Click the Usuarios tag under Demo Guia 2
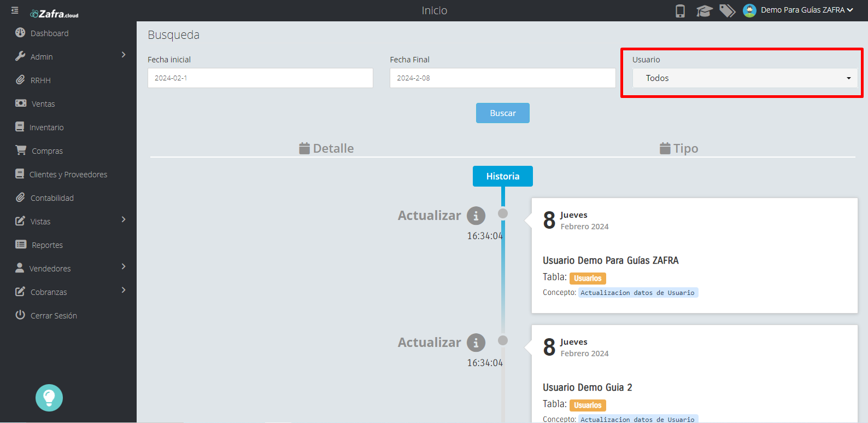The width and height of the screenshot is (868, 423). 588,405
